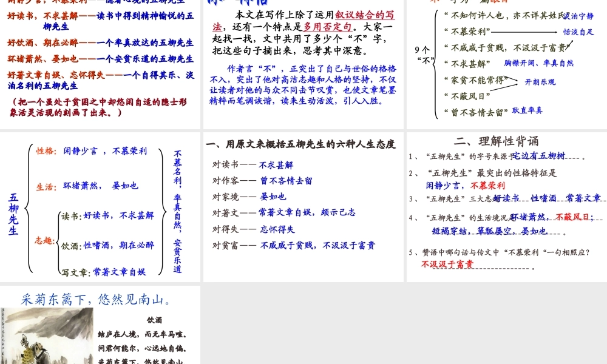607x364 pixels.
Task: Click the 9个“不” label beside the bracket
Action: coord(424,55)
